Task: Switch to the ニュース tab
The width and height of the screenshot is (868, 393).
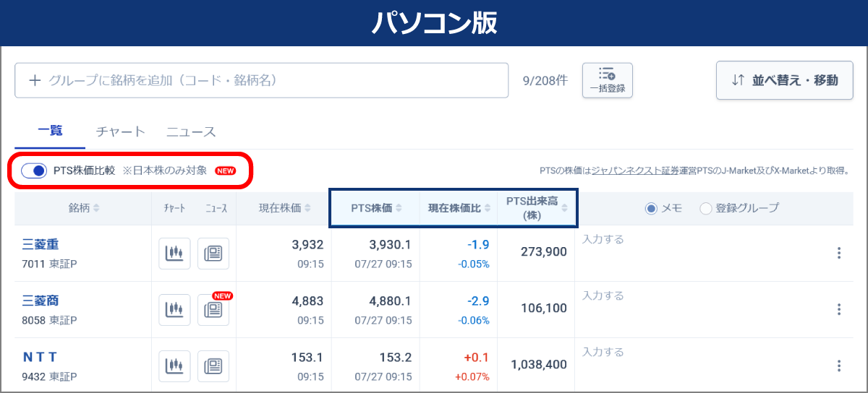Action: [191, 132]
